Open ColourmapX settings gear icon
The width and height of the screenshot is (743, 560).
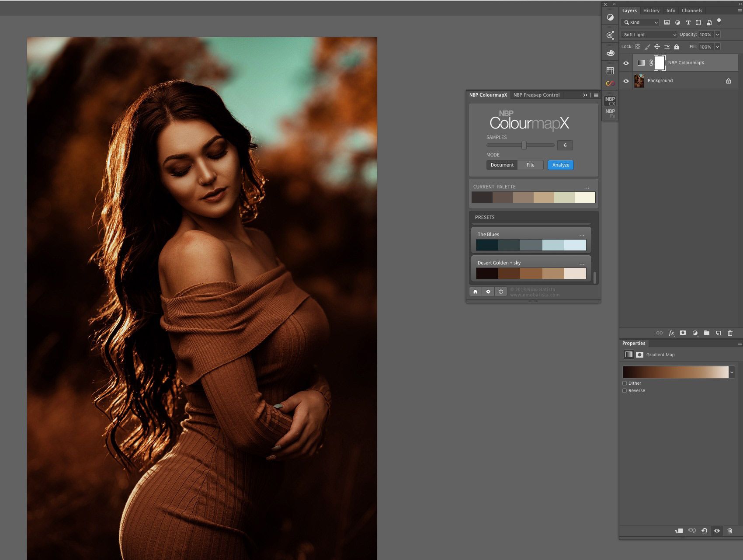(488, 292)
